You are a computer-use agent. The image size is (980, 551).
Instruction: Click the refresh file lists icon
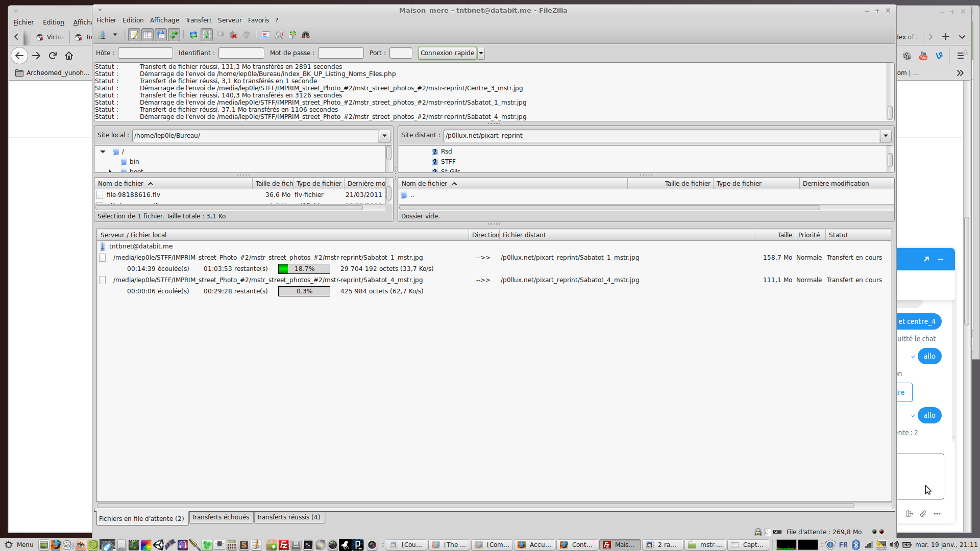[x=193, y=35]
